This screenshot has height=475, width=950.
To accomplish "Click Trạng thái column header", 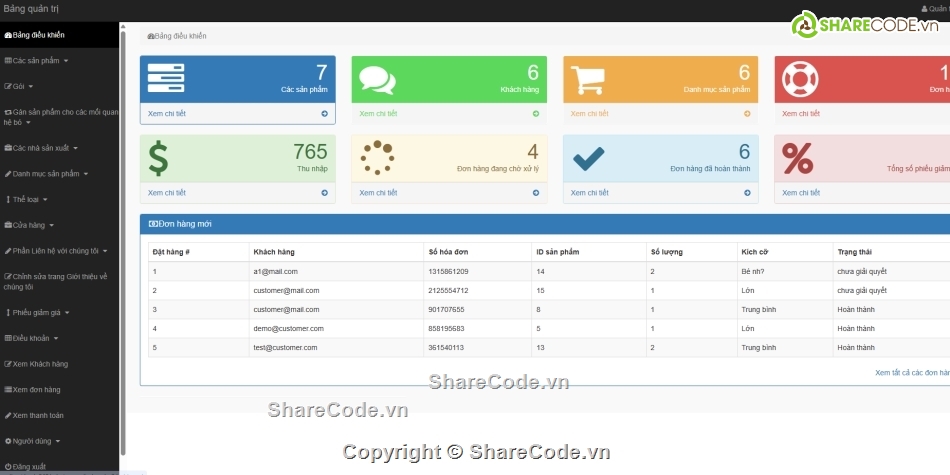I will [855, 252].
